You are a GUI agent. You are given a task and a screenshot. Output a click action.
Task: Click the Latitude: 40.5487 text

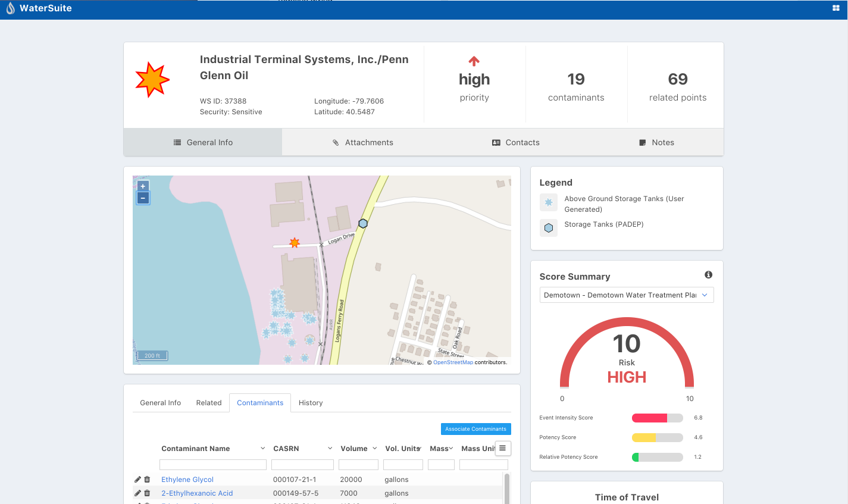click(x=345, y=112)
